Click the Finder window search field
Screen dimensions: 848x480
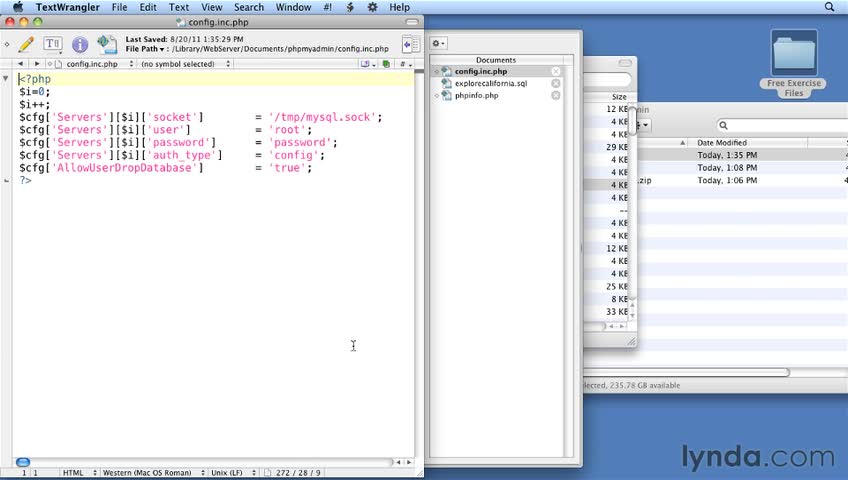tap(782, 125)
